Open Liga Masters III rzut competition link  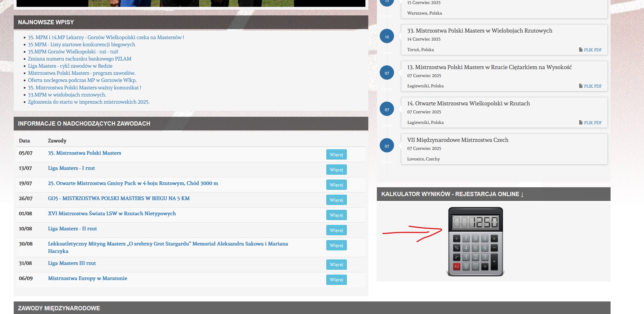coord(72,263)
